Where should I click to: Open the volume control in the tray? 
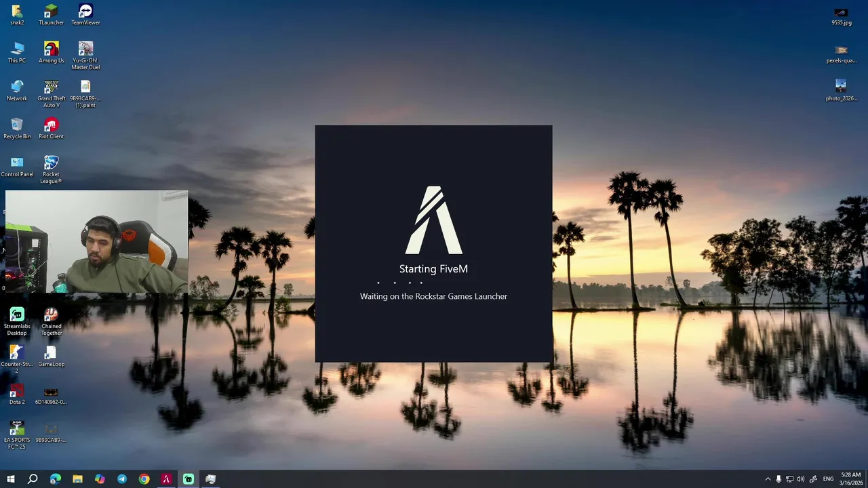800,479
